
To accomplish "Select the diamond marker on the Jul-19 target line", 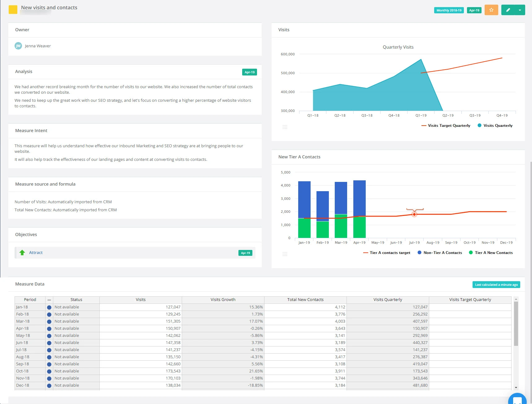I will pyautogui.click(x=414, y=214).
